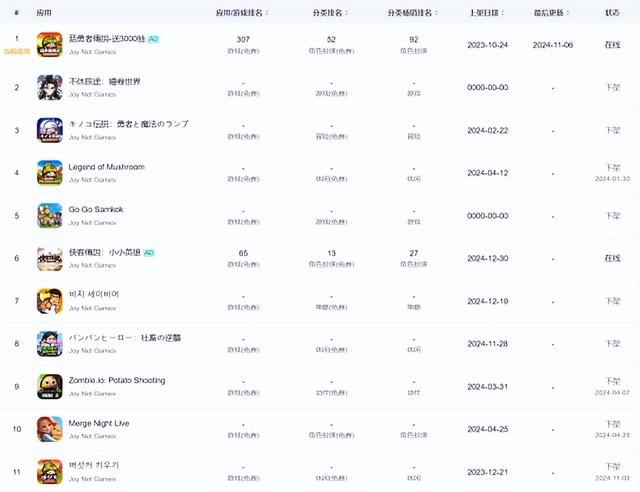Open the Legend of Mushroom title link
Viewport: 640px width, 492px height.
tap(108, 166)
